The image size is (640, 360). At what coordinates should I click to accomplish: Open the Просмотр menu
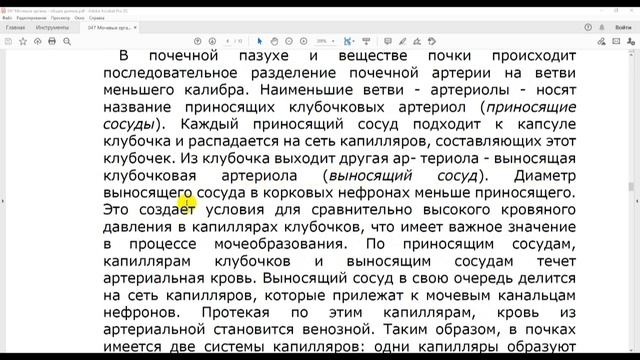point(60,18)
